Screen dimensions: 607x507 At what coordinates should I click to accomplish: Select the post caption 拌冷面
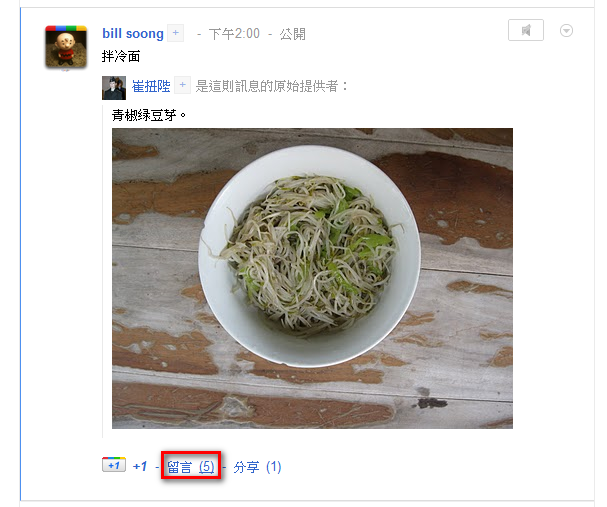click(x=121, y=57)
